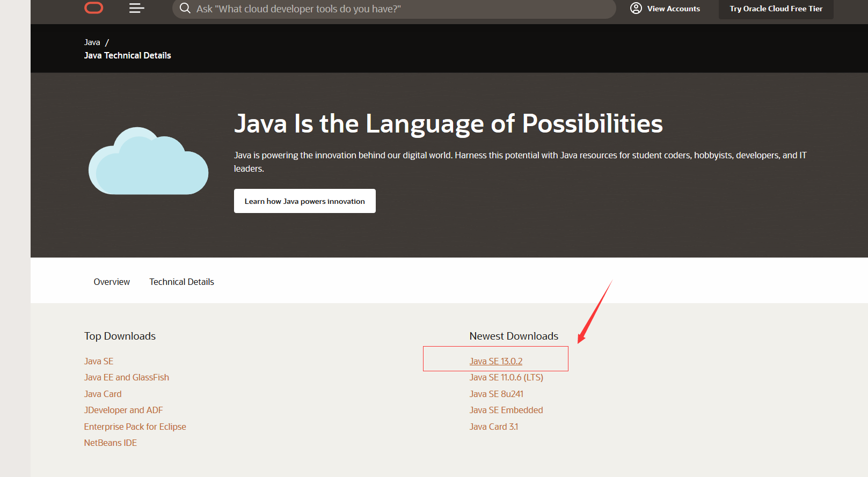Open Java SE 11.0.6 (LTS) link
The height and width of the screenshot is (477, 868).
[x=506, y=377]
